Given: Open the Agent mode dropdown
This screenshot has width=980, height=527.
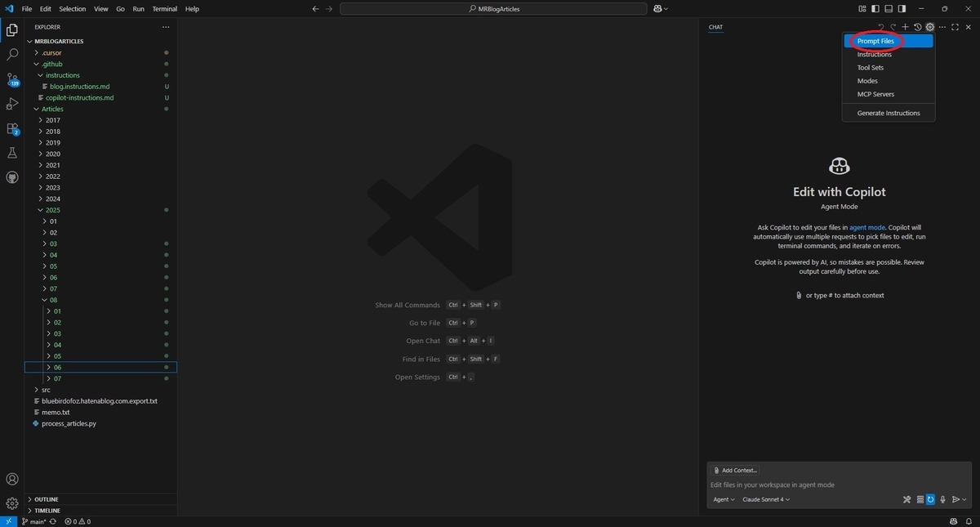Looking at the screenshot, I should (724, 499).
